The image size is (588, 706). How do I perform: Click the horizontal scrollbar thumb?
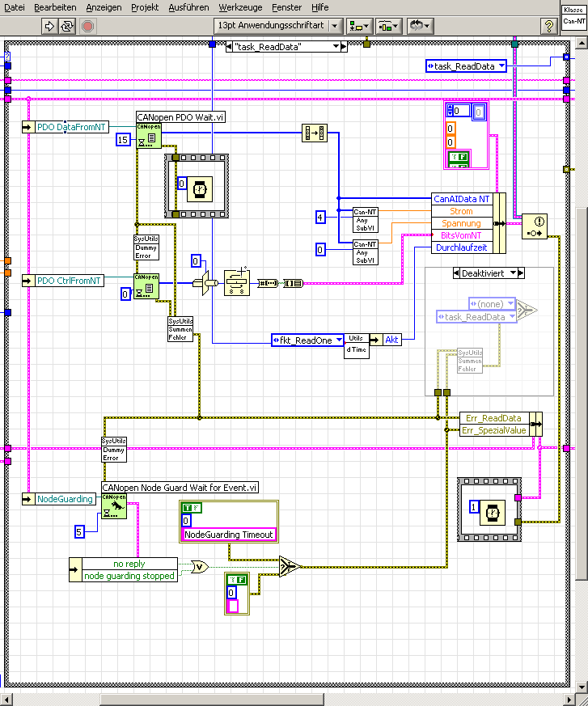pos(212,700)
